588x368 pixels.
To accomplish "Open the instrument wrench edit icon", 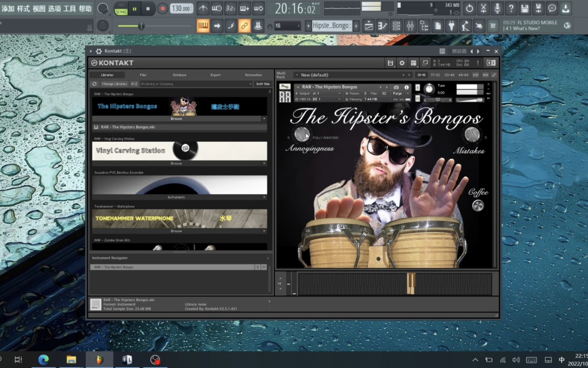I will (x=285, y=87).
